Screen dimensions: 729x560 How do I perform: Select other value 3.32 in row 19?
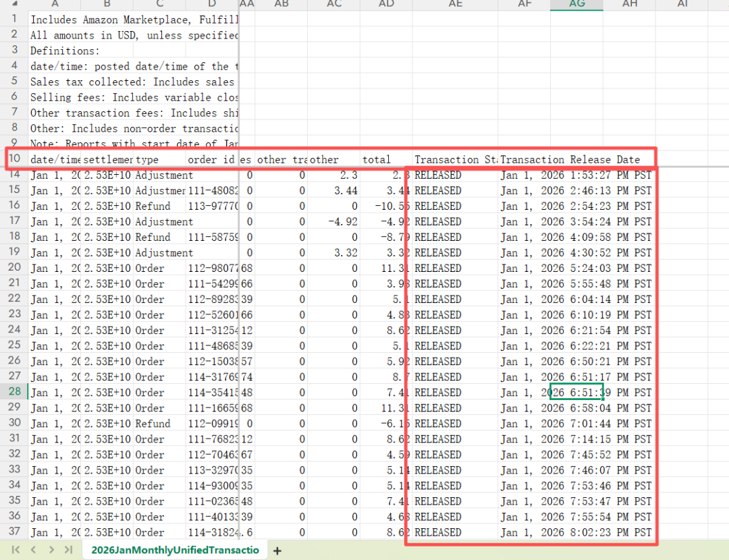pyautogui.click(x=334, y=253)
